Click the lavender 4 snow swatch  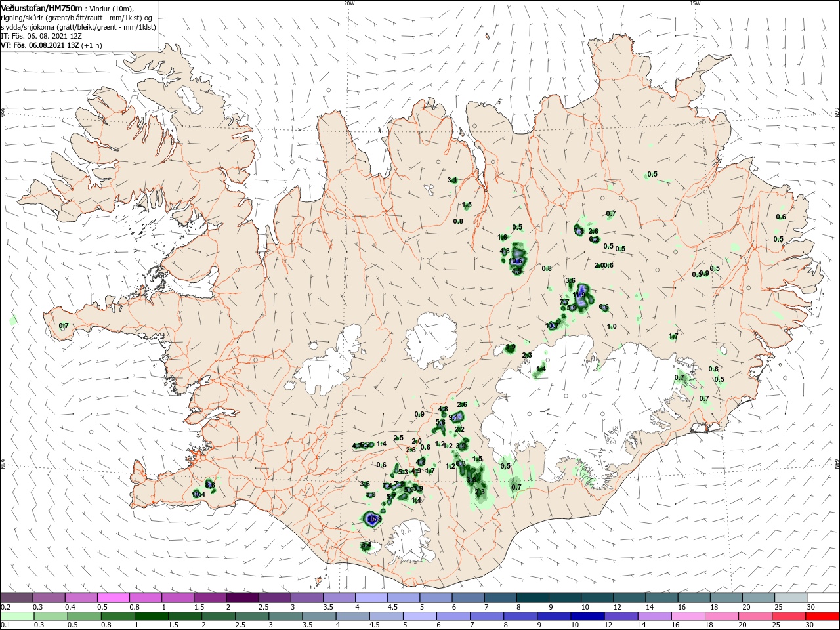tap(371, 597)
